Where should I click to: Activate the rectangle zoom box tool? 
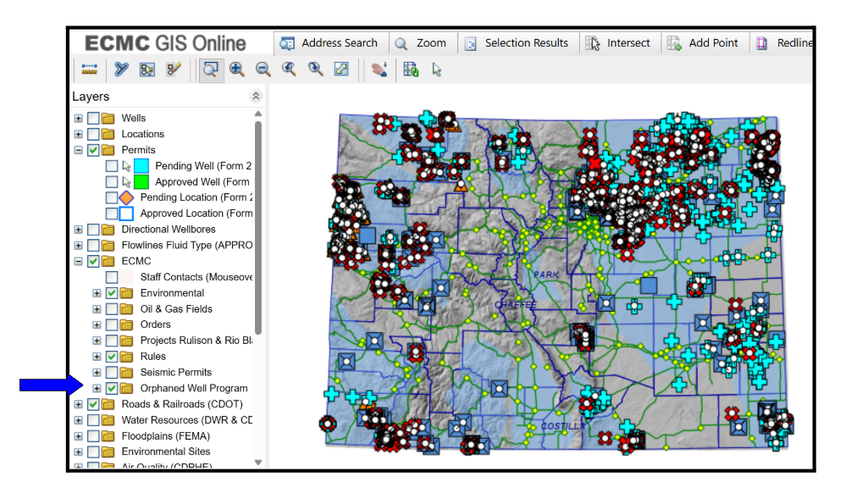coord(210,69)
